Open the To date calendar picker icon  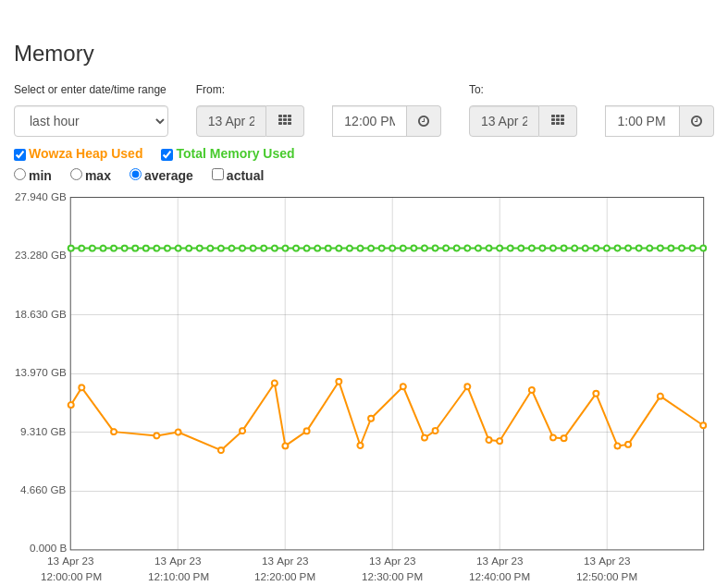coord(558,121)
